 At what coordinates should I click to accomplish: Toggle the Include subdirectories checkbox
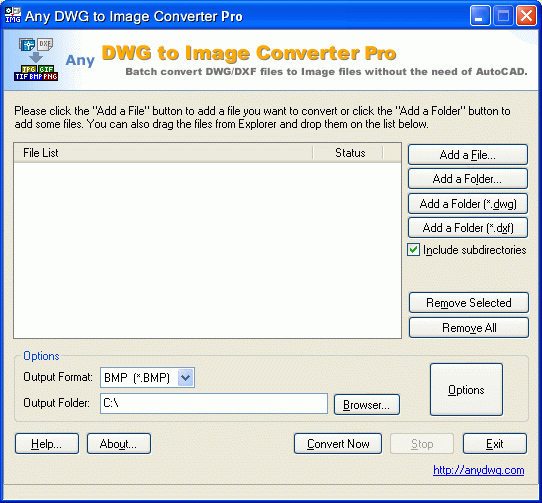click(413, 250)
